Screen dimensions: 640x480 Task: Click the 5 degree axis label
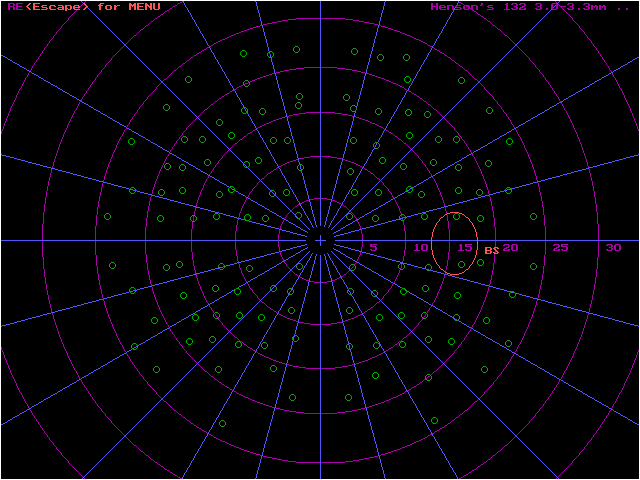pyautogui.click(x=373, y=248)
